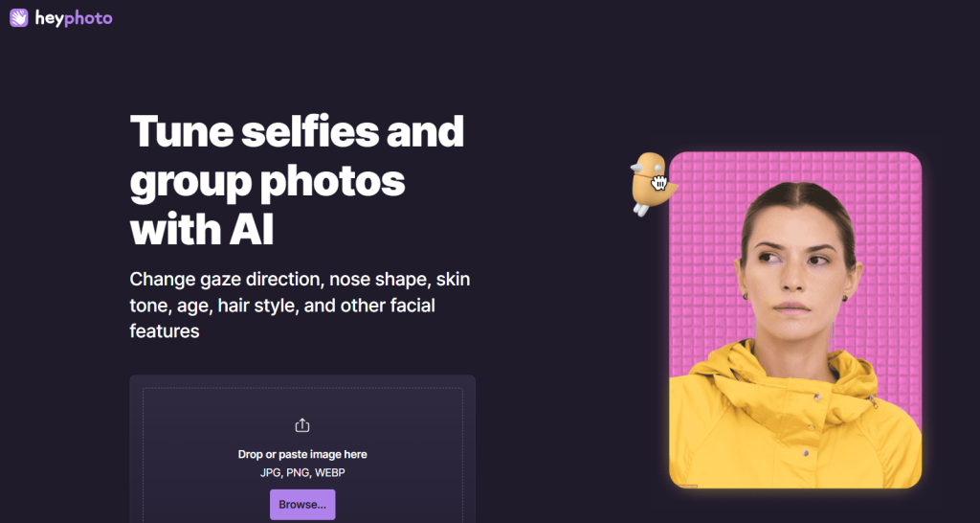Open the heyphoto wordmark home link
Screen dimensions: 980x523
(x=74, y=19)
